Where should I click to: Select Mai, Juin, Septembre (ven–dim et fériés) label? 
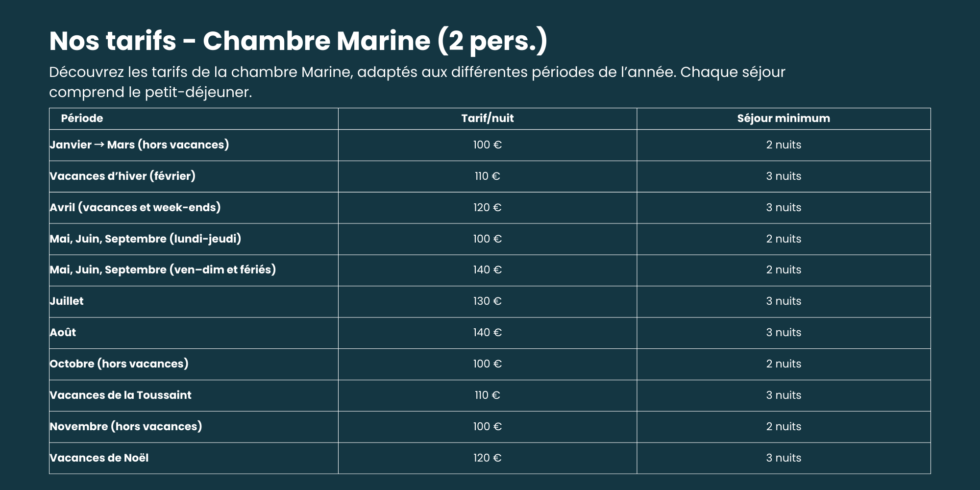[163, 269]
